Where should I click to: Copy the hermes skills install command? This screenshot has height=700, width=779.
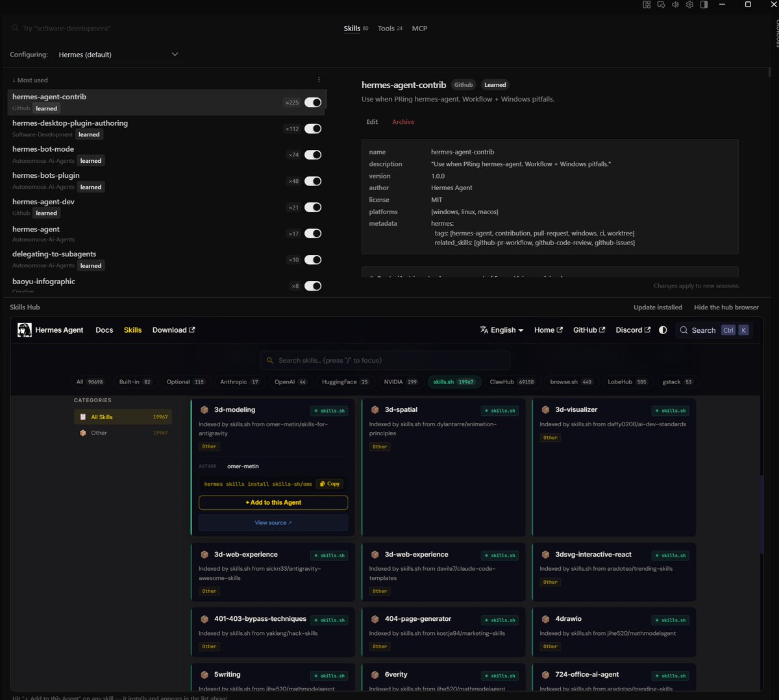(330, 484)
